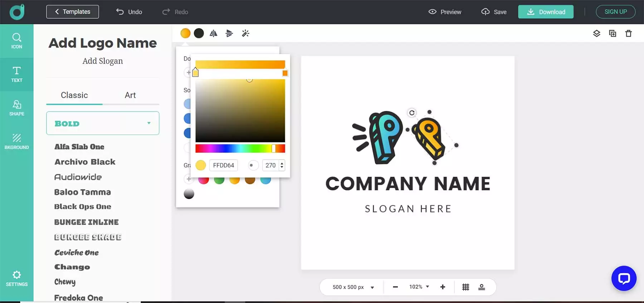This screenshot has width=644, height=303.
Task: Click the rotate handle on selected icon
Action: 412,113
